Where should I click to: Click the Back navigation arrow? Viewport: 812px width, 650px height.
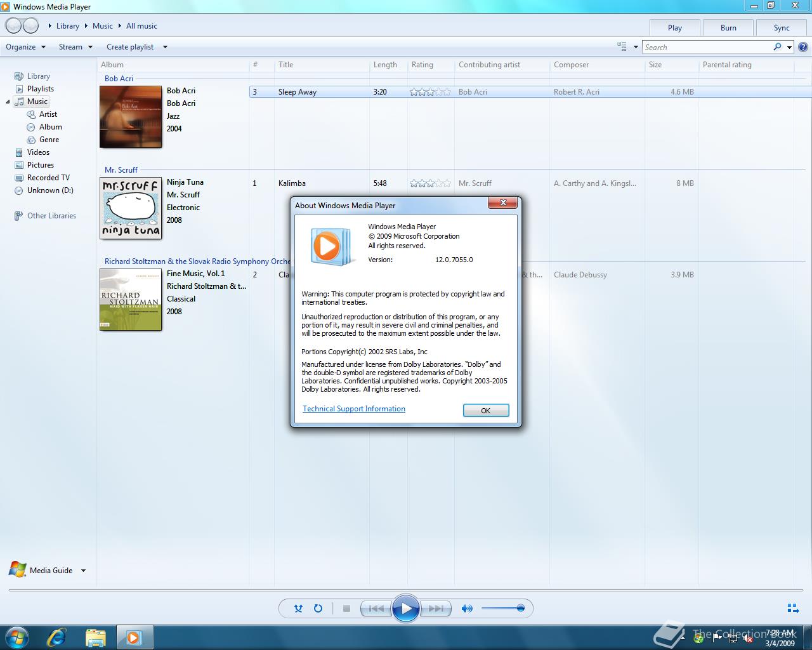13,25
